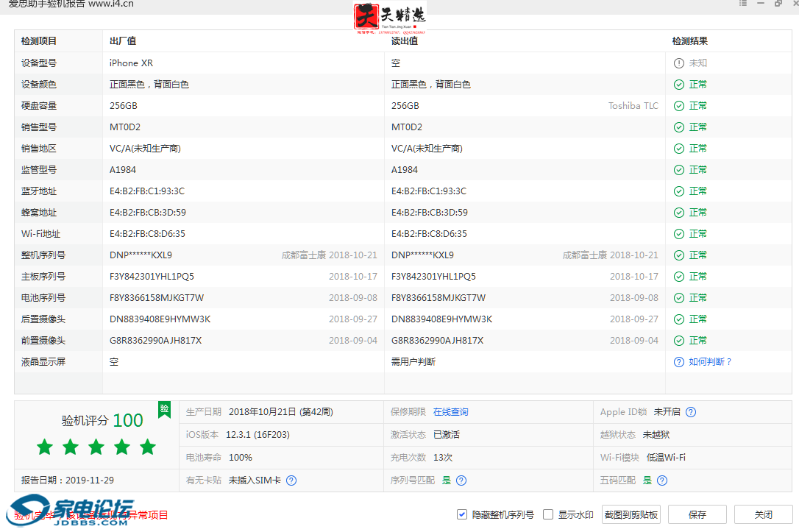The width and height of the screenshot is (799, 532).
Task: Click the 检测结果 column header
Action: pyautogui.click(x=690, y=41)
